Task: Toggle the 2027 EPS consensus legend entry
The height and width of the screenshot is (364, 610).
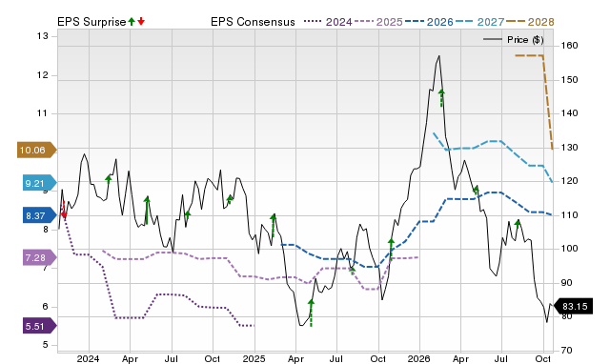Action: coord(479,22)
